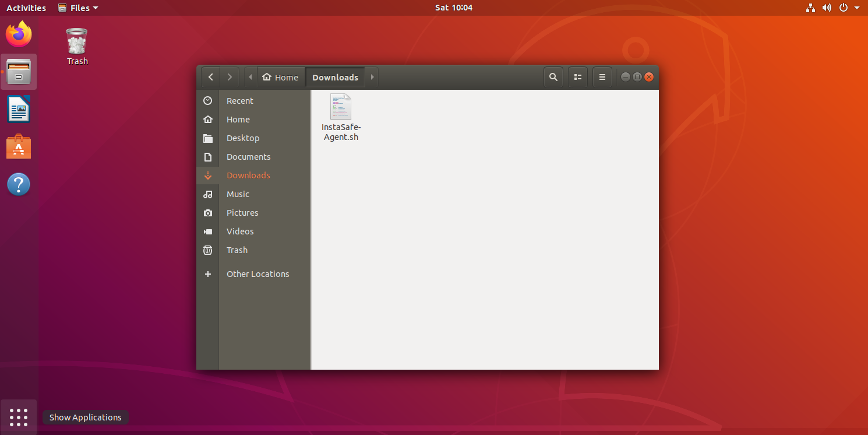This screenshot has width=868, height=435.
Task: Open Help from the dock
Action: pyautogui.click(x=19, y=184)
